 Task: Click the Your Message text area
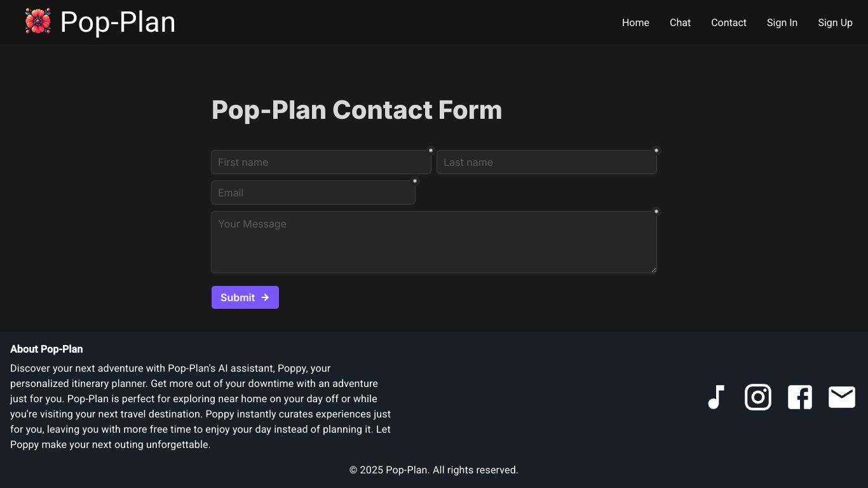[x=434, y=242]
